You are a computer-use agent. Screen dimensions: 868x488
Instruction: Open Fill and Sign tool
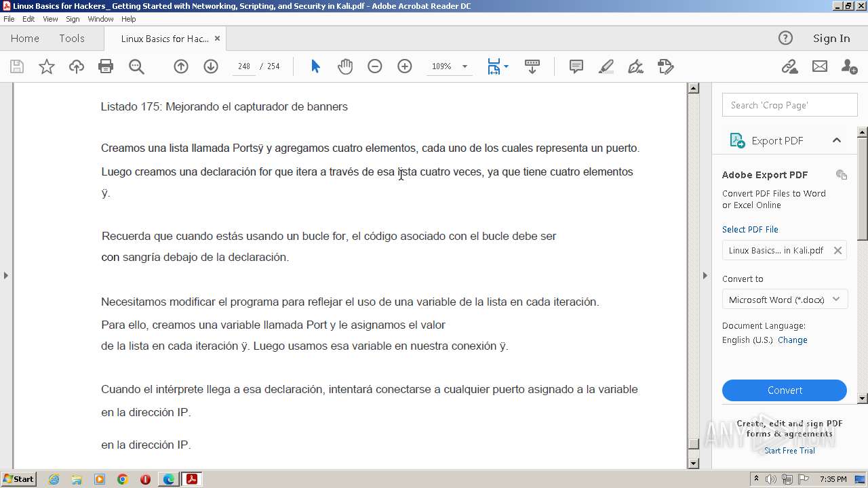[x=635, y=66]
